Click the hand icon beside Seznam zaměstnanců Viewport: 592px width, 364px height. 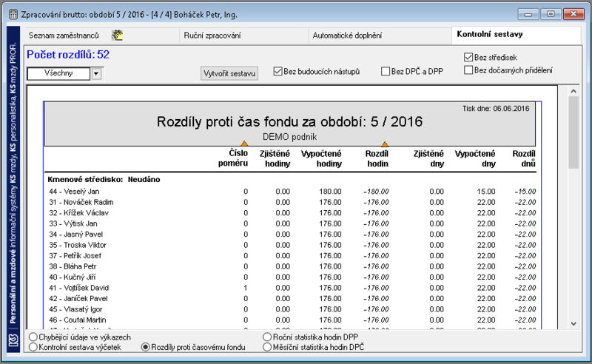(x=118, y=35)
